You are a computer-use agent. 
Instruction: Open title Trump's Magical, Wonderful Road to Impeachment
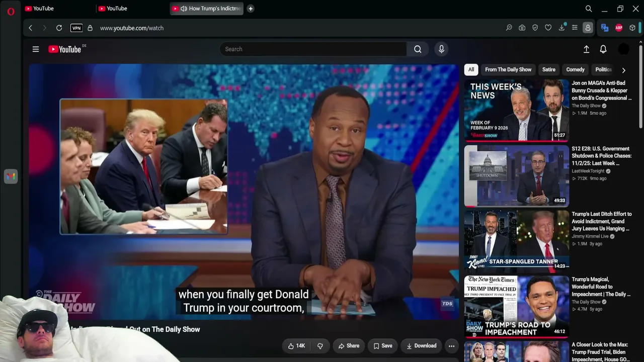coord(601,287)
